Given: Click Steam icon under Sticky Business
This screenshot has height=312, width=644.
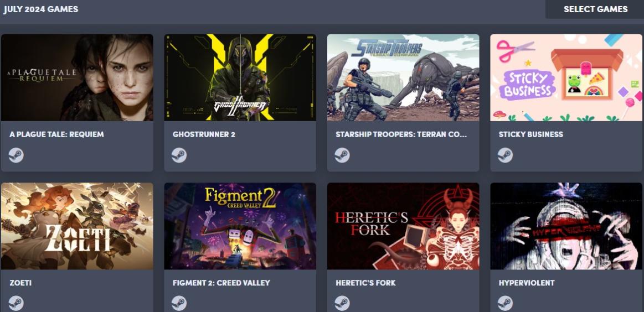Looking at the screenshot, I should point(505,155).
